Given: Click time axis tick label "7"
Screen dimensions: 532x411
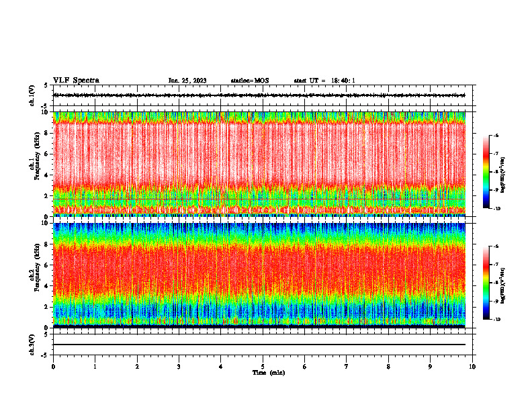Looking at the screenshot, I should tap(347, 367).
